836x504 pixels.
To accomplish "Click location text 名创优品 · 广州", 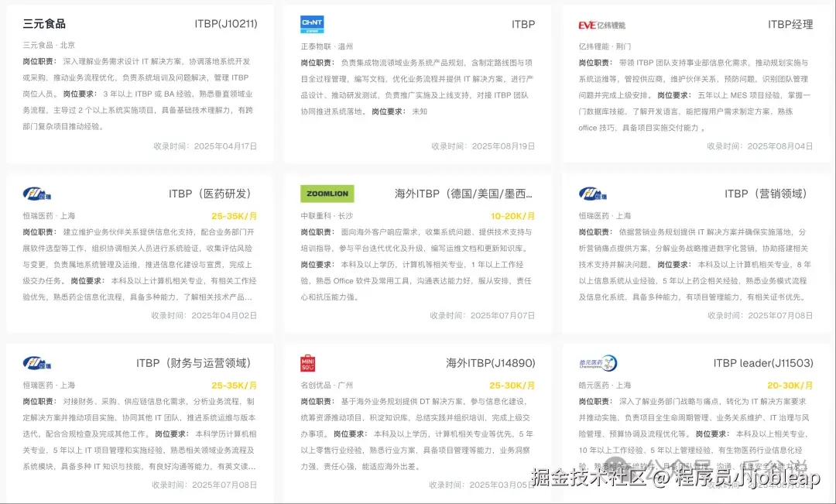I will pos(327,385).
